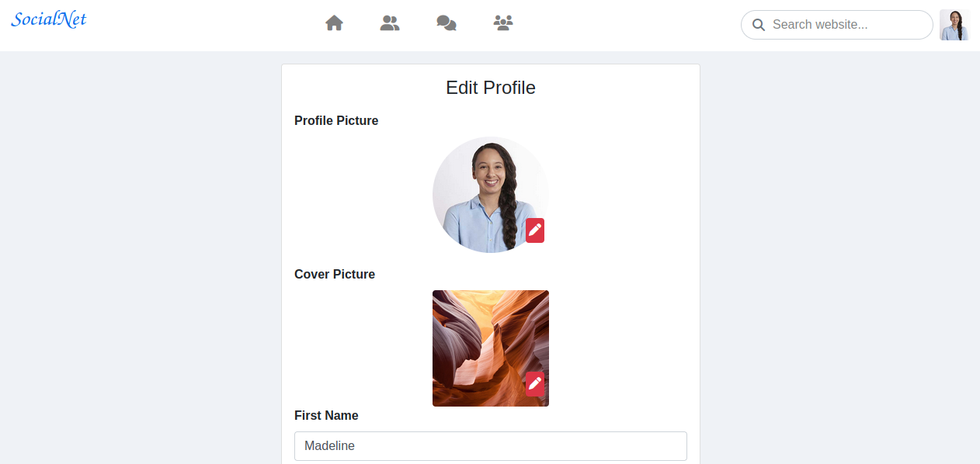980x464 pixels.
Task: Click the SocialNet logo
Action: [x=49, y=19]
